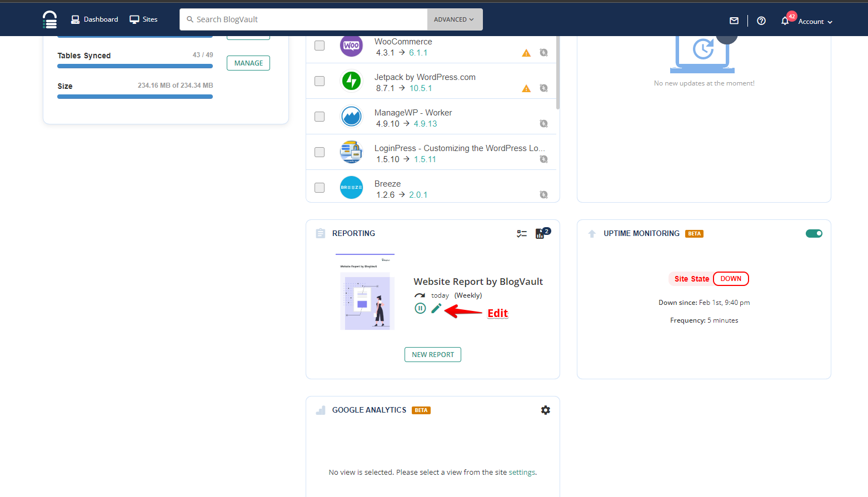Click ManageWP new version 4.9.13

click(425, 124)
